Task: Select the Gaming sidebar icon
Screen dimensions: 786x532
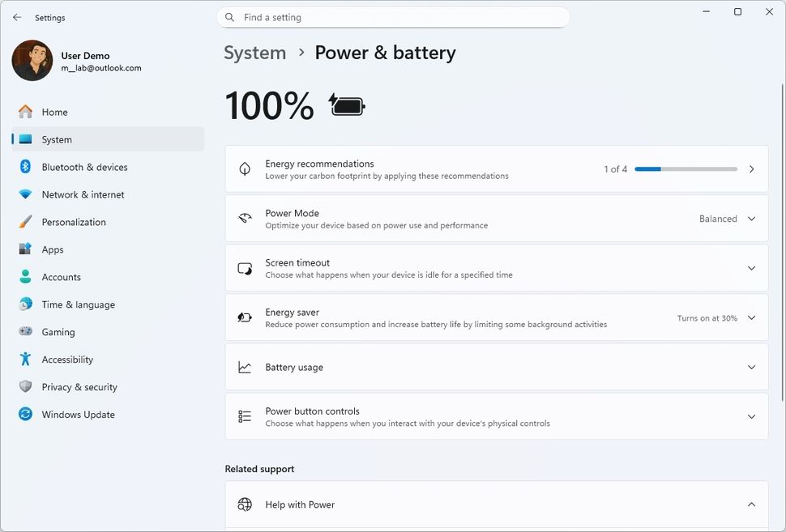Action: click(25, 332)
